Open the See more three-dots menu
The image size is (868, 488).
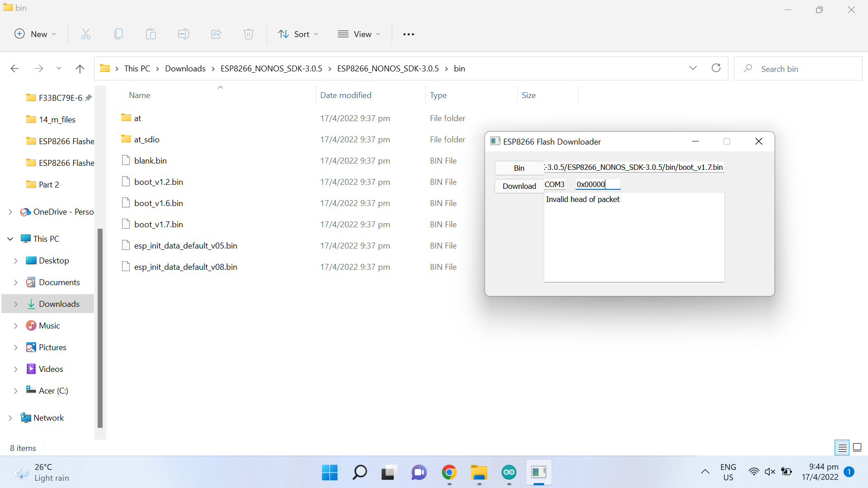tap(409, 34)
